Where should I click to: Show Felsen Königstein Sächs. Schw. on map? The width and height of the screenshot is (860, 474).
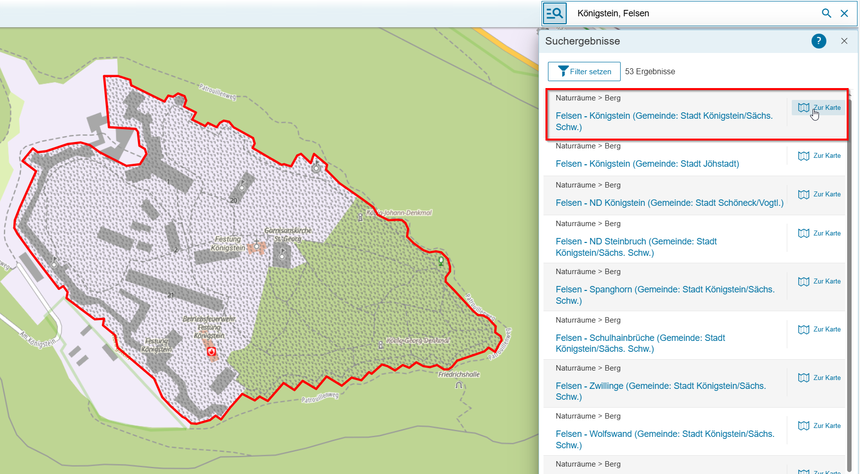click(819, 107)
